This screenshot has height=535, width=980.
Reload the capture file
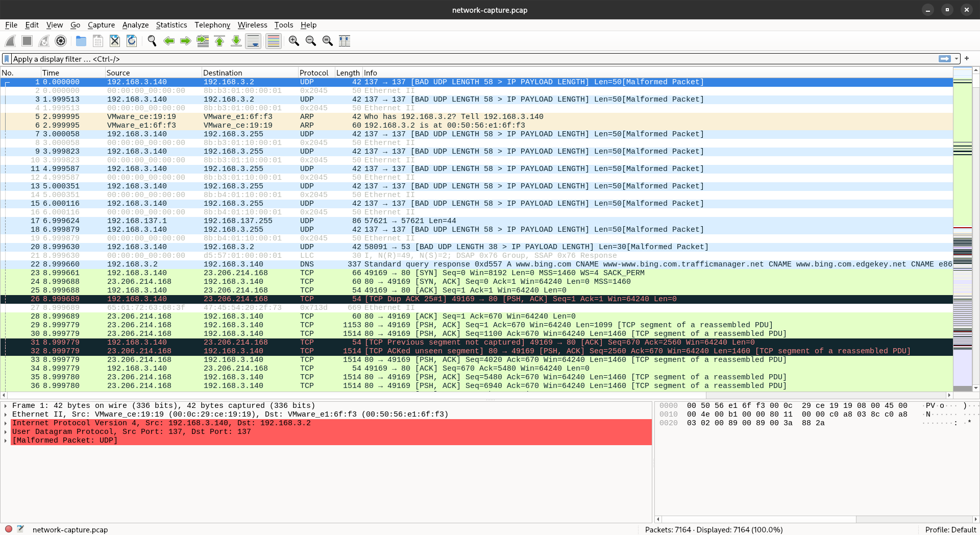132,41
